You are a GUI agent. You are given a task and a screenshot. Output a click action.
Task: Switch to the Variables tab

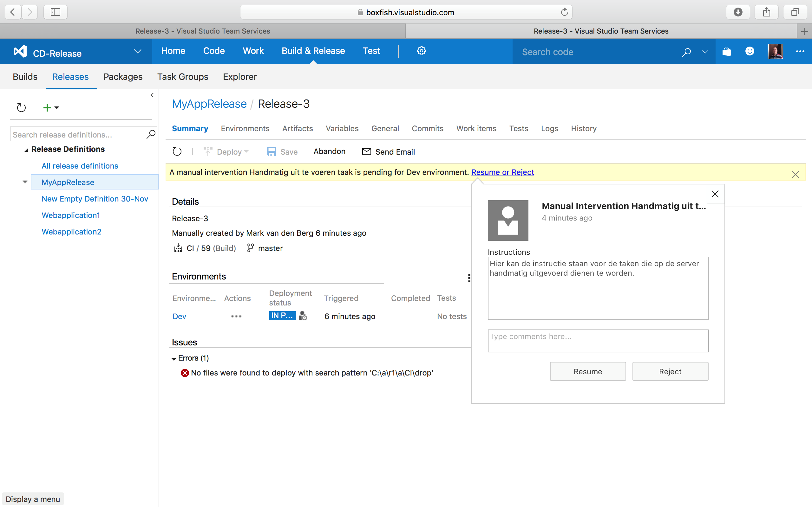tap(342, 128)
